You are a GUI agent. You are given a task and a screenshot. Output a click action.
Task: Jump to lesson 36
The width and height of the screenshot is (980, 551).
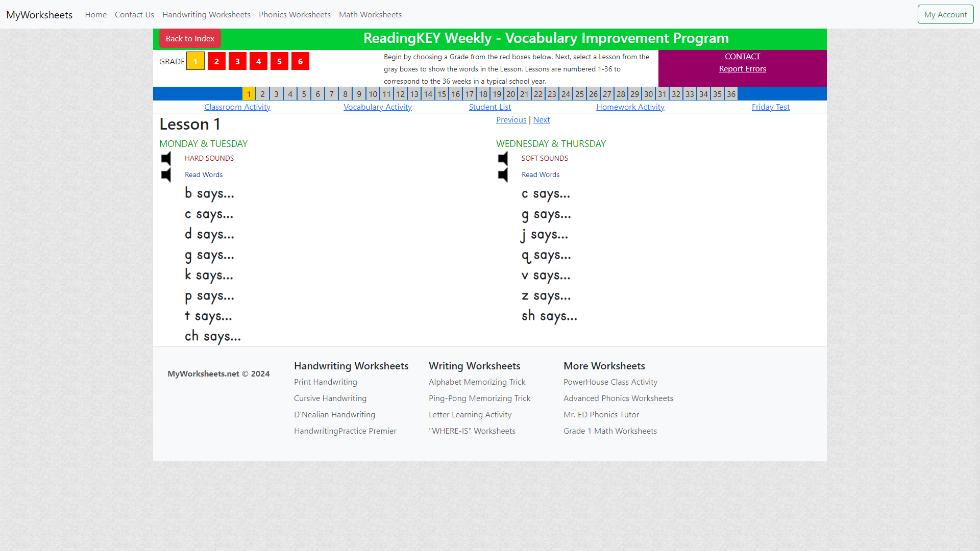coord(731,94)
